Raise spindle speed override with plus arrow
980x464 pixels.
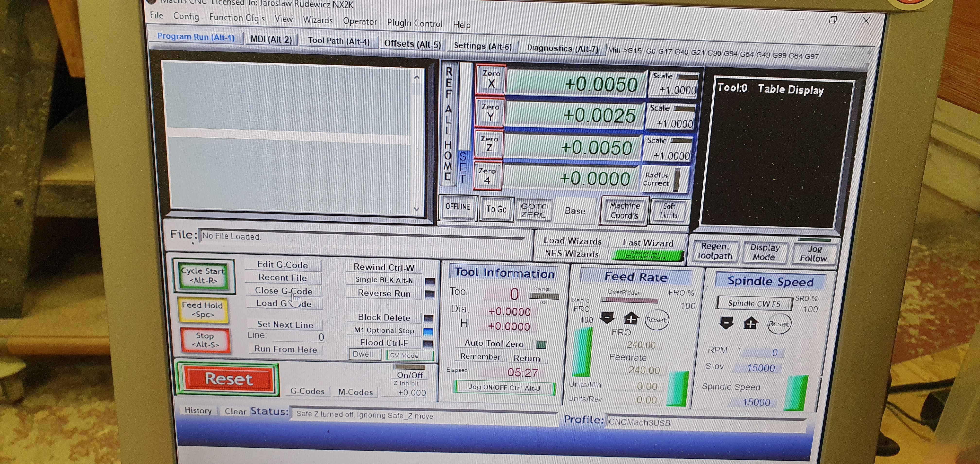(x=750, y=324)
